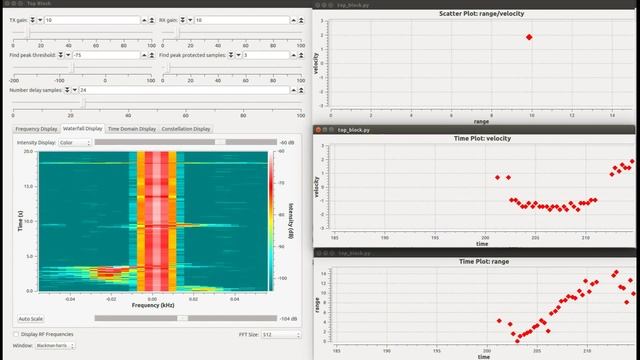Image resolution: width=640 pixels, height=360 pixels.
Task: Click Number delay samples double-down arrow
Action: 67,90
